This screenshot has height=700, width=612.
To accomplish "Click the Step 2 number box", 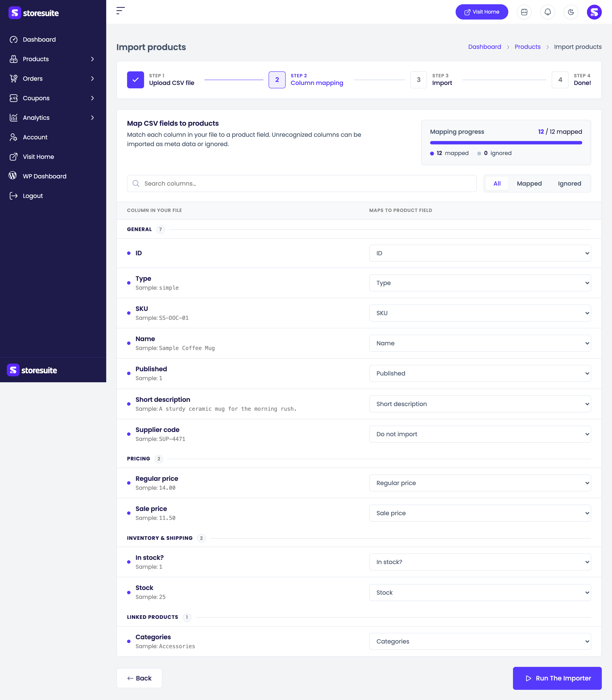I will pyautogui.click(x=277, y=80).
